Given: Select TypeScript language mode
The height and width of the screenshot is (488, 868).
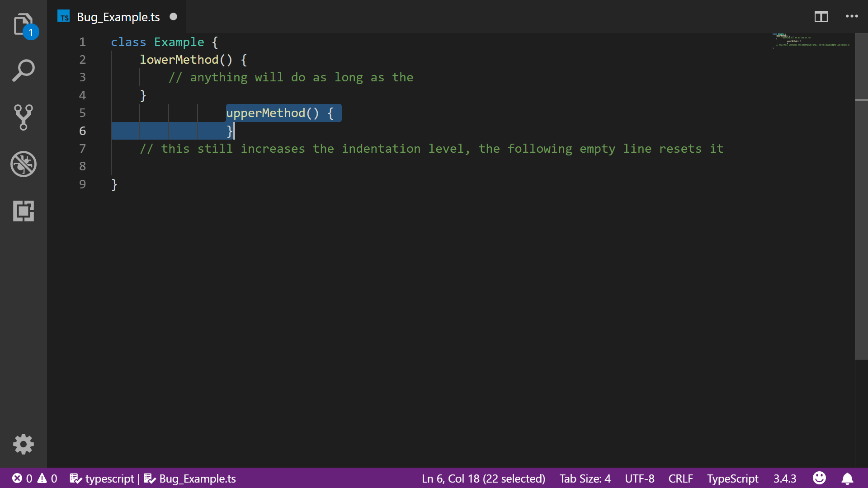Looking at the screenshot, I should point(732,479).
